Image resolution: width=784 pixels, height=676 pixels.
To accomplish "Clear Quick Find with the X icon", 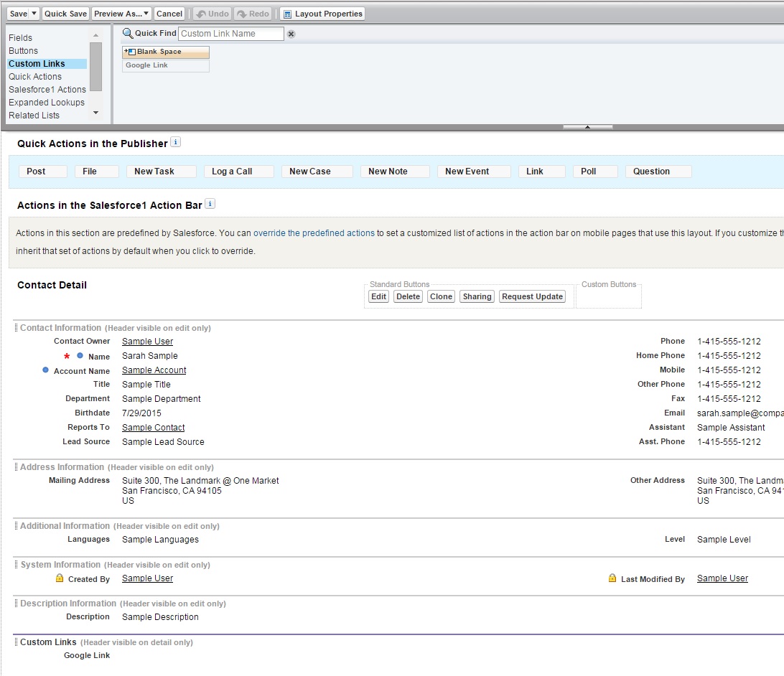I will (x=291, y=34).
